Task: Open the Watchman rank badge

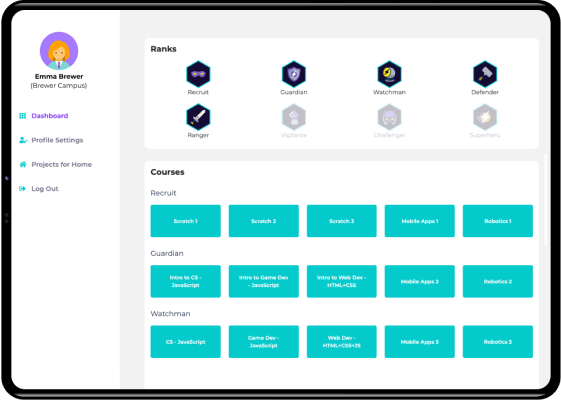Action: (x=389, y=74)
